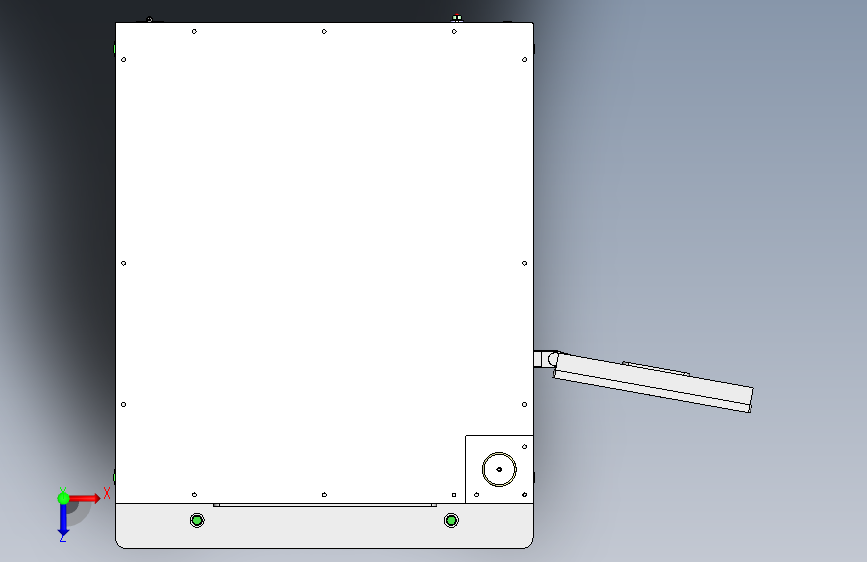Click the green Y axis dot on the triad
Viewport: 867px width, 562px height.
pyautogui.click(x=63, y=498)
